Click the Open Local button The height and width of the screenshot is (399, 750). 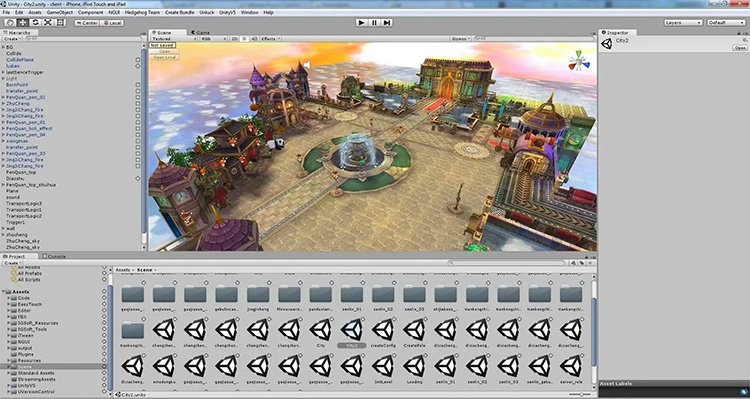point(165,57)
